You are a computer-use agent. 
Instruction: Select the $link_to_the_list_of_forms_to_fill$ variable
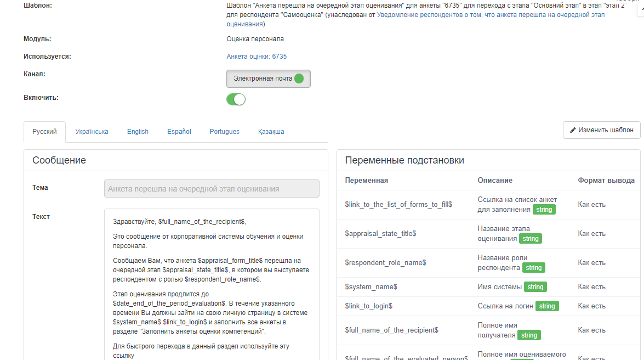(398, 205)
